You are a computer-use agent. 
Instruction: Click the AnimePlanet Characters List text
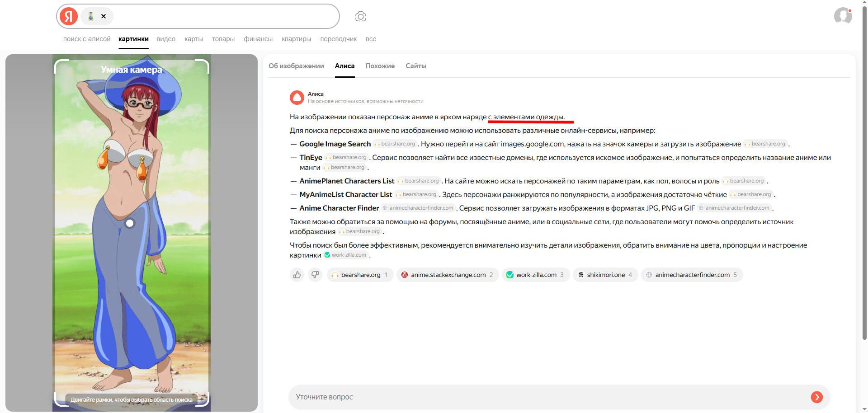347,181
